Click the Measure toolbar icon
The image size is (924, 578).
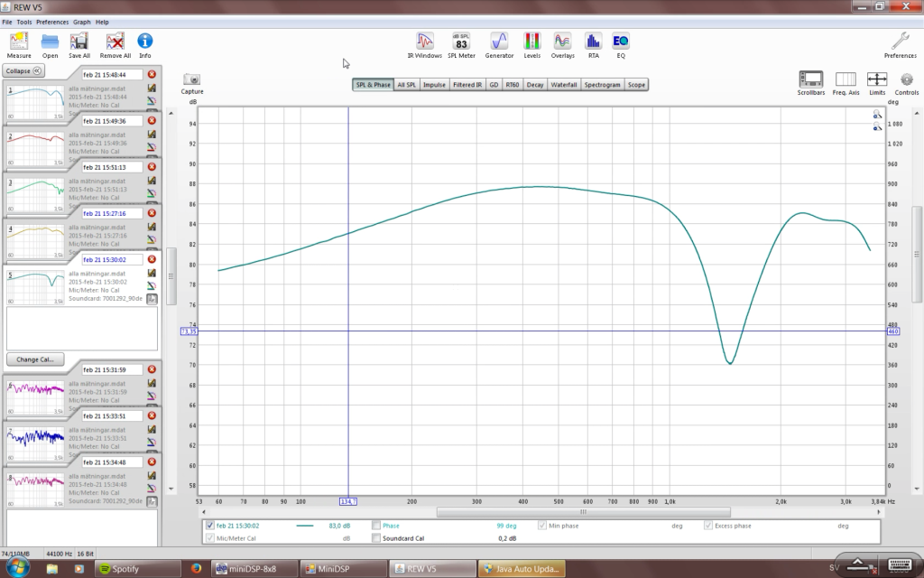tap(19, 45)
